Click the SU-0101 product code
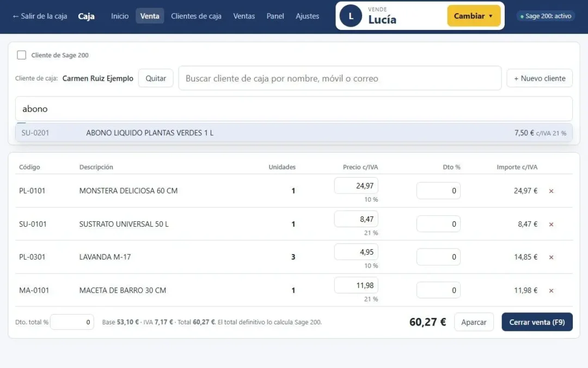The image size is (588, 368). pos(33,224)
